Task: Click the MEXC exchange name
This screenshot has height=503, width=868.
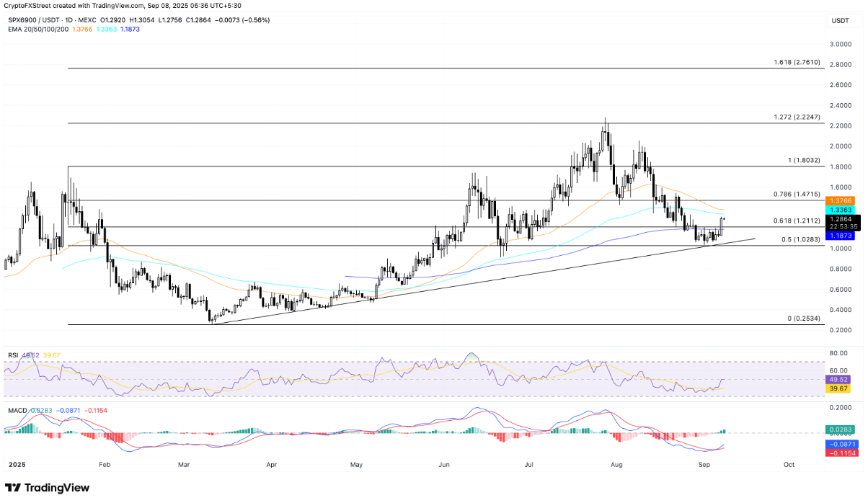Action: pyautogui.click(x=87, y=20)
